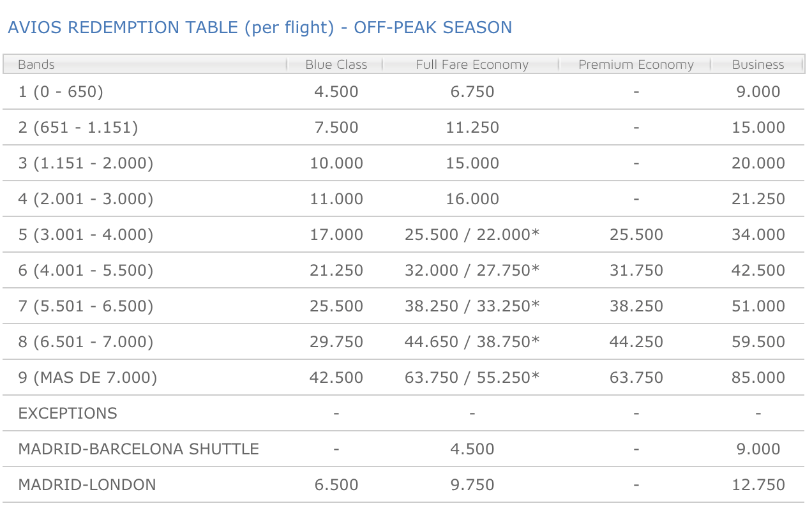Click the Bands column header

click(36, 64)
